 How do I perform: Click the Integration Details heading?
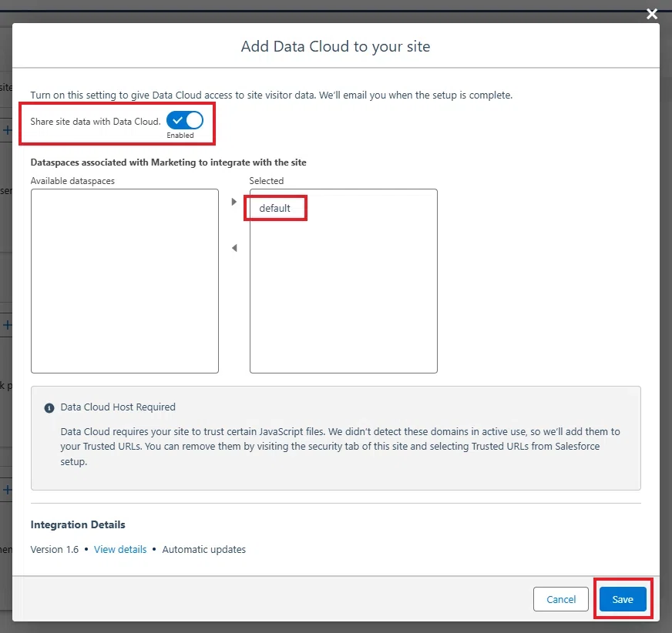78,524
